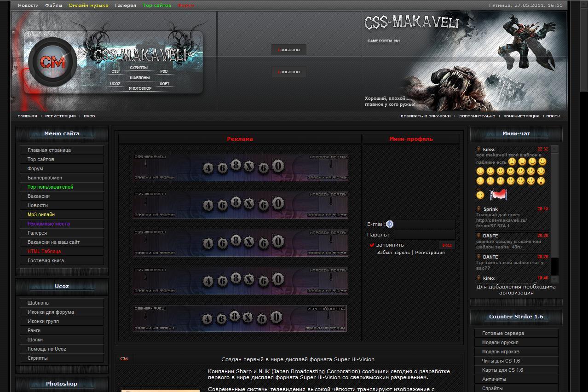Viewport: 588px width, 392px height.
Task: Click the round CM logo icon
Action: [52, 62]
